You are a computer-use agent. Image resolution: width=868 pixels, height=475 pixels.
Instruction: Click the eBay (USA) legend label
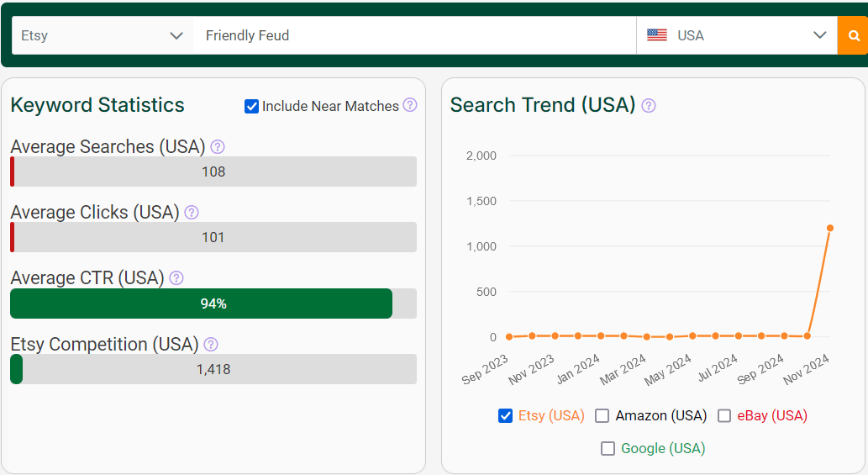click(x=772, y=416)
